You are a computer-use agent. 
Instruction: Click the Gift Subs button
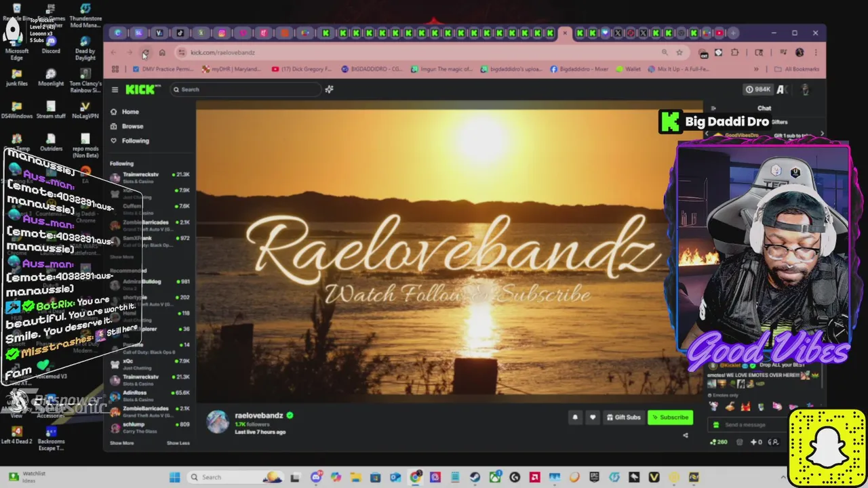coord(623,418)
